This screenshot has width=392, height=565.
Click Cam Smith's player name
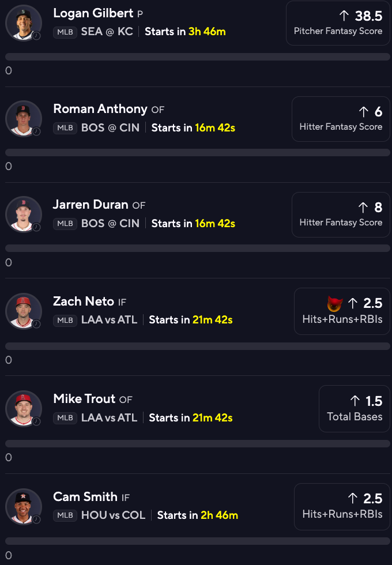click(x=85, y=496)
